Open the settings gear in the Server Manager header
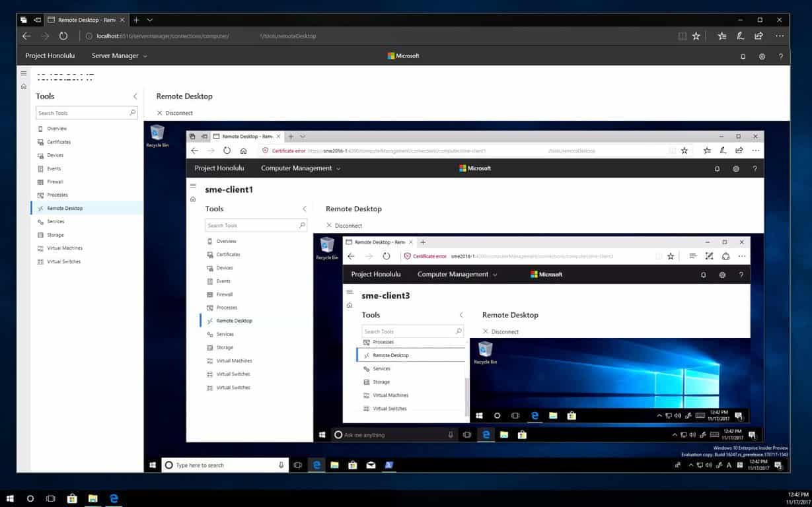Screen dimensions: 812x507 (762, 56)
